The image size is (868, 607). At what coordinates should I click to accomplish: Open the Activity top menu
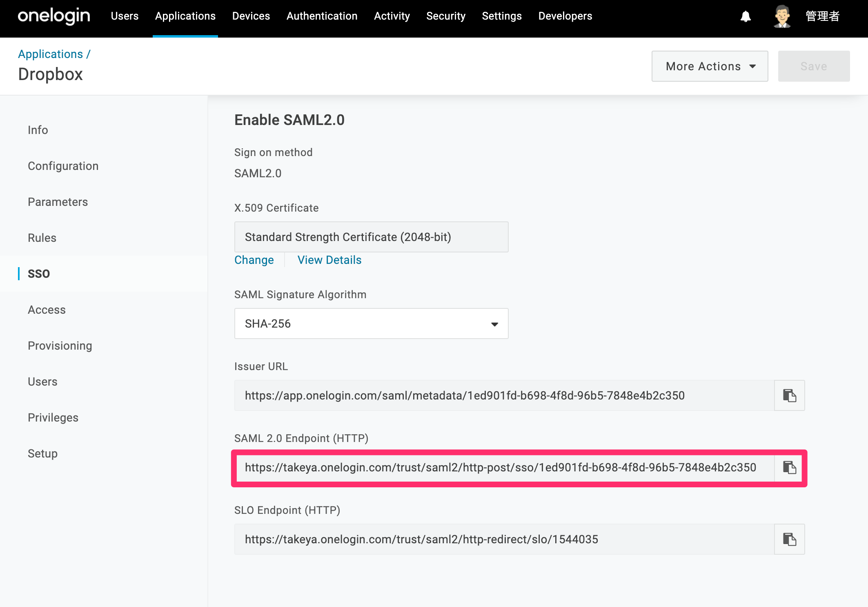click(x=392, y=16)
